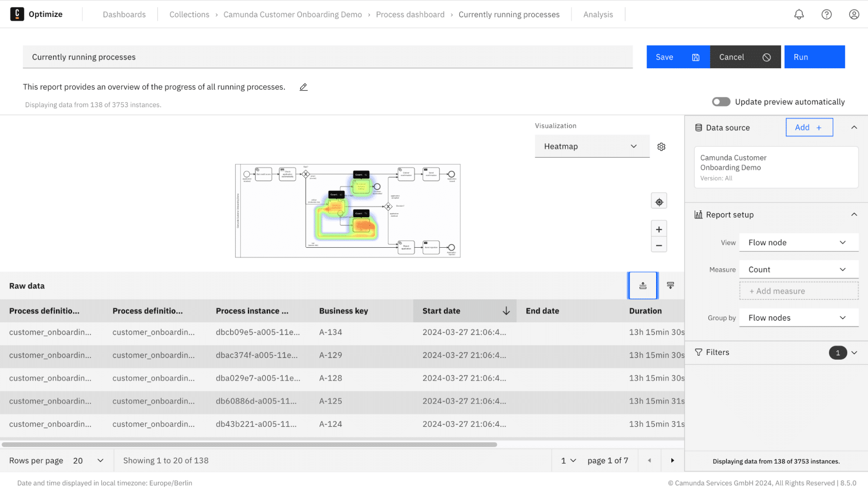Image resolution: width=868 pixels, height=494 pixels.
Task: Change Rows per page dropdown
Action: [x=89, y=461]
